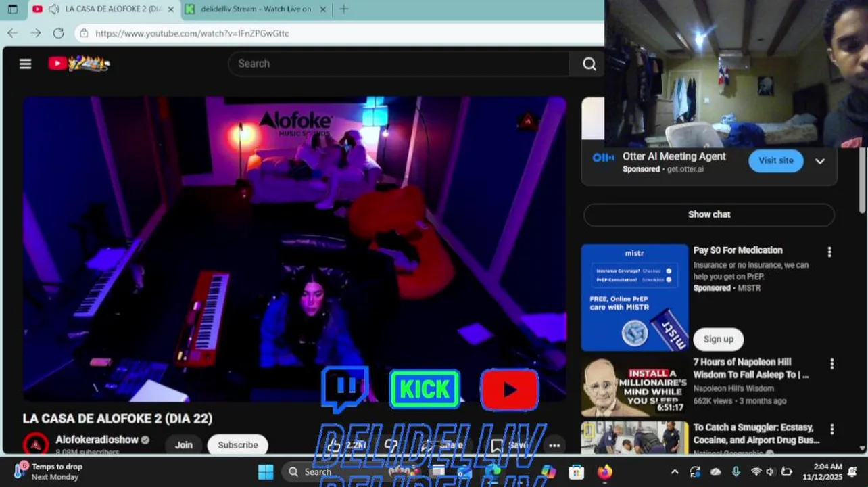Click the microphone tray icon

[x=736, y=471]
